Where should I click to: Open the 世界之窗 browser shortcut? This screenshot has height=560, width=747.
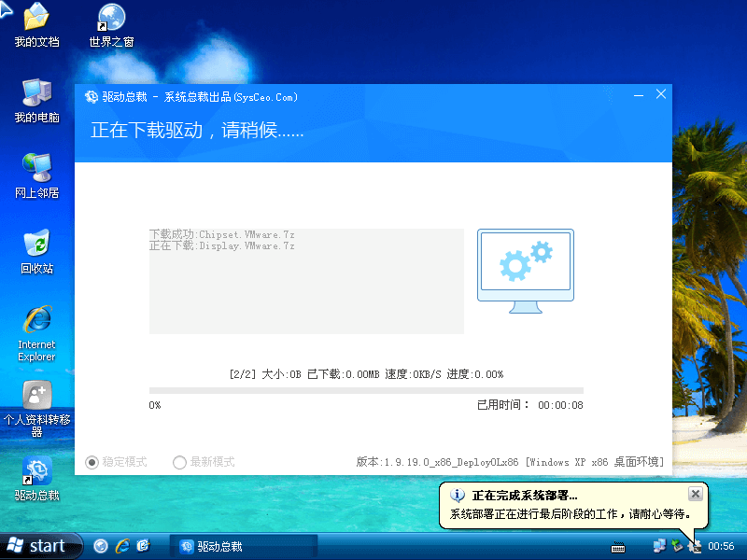pos(111,17)
